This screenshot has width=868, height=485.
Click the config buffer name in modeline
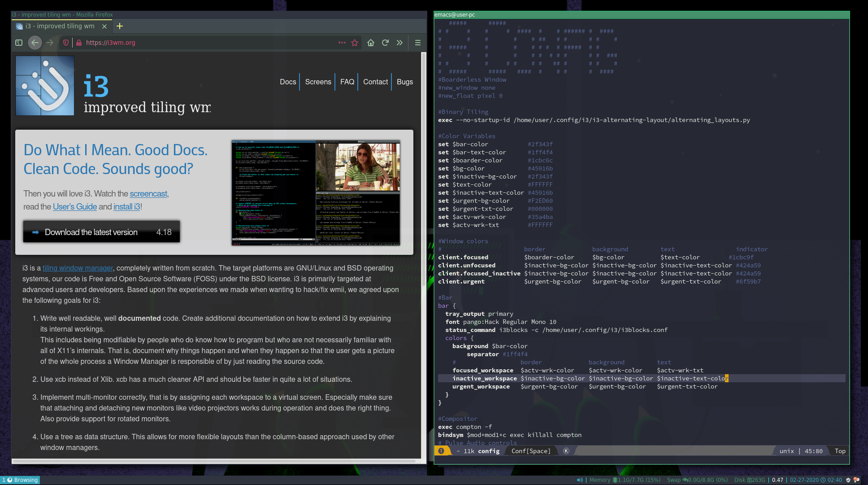point(489,451)
